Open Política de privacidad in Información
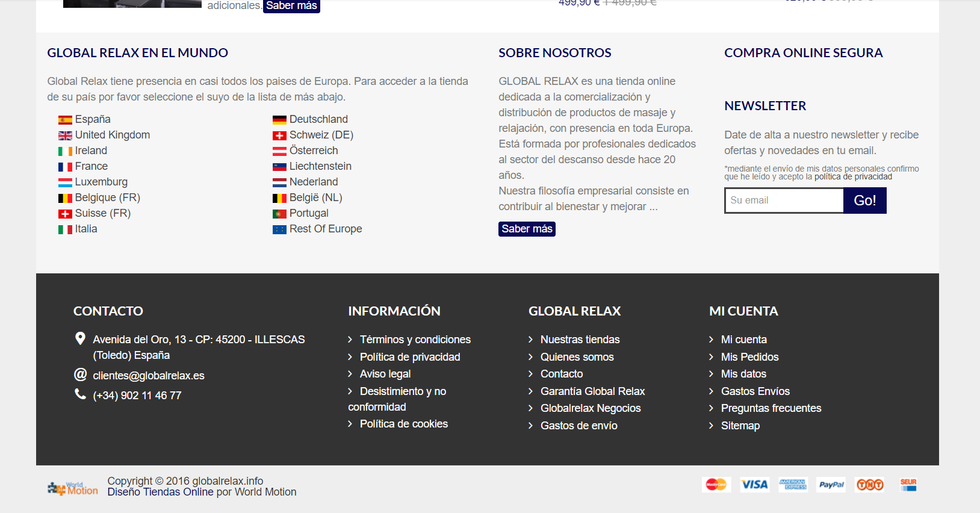This screenshot has width=980, height=513. (410, 357)
